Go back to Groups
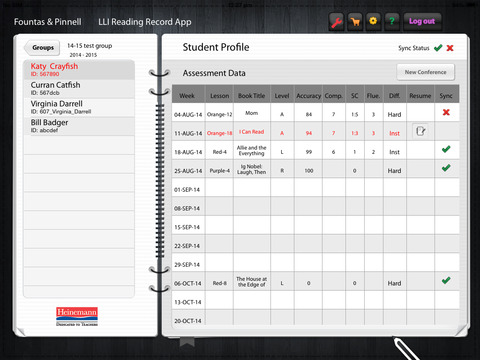480x360 pixels. pos(42,48)
